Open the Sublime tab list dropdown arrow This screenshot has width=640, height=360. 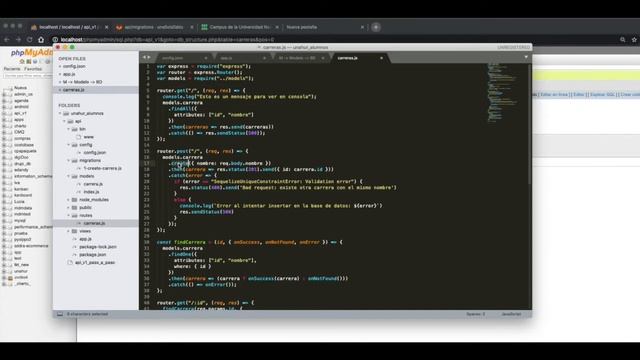526,57
